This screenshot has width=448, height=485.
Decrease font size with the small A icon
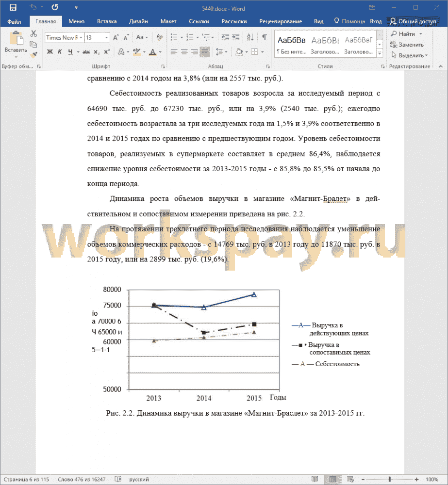(x=126, y=38)
